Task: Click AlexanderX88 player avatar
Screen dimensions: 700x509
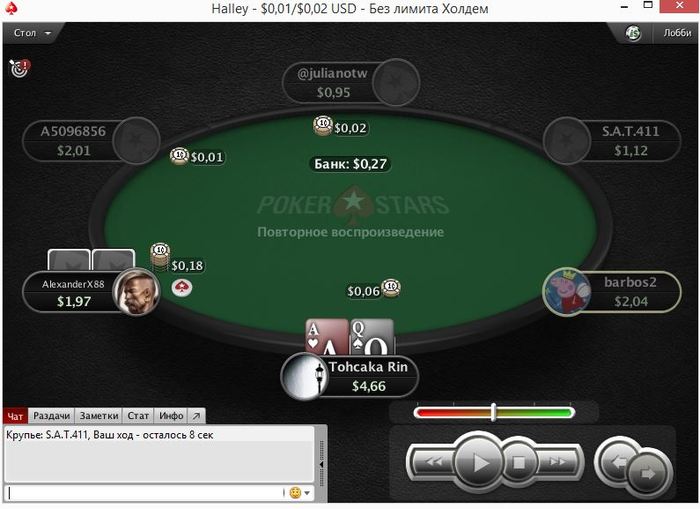Action: tap(136, 292)
